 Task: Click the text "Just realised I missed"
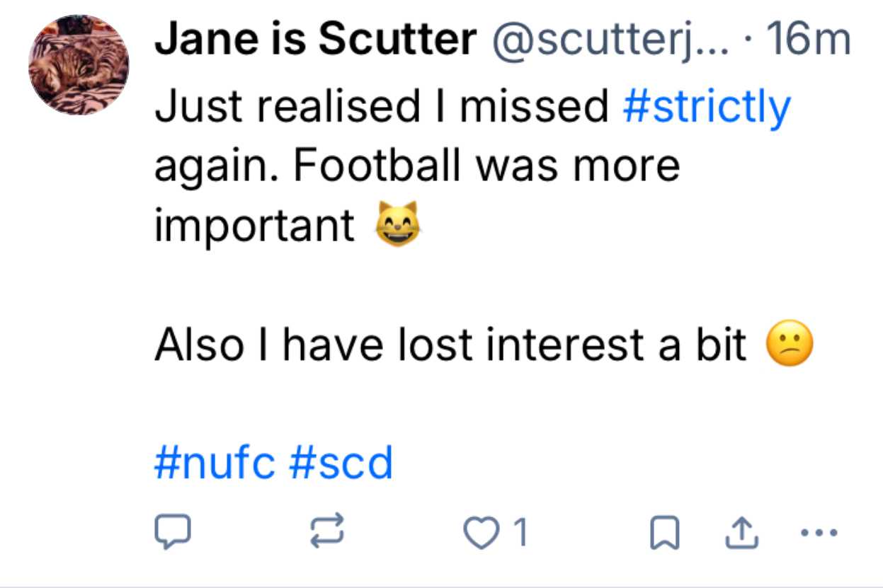pos(382,106)
